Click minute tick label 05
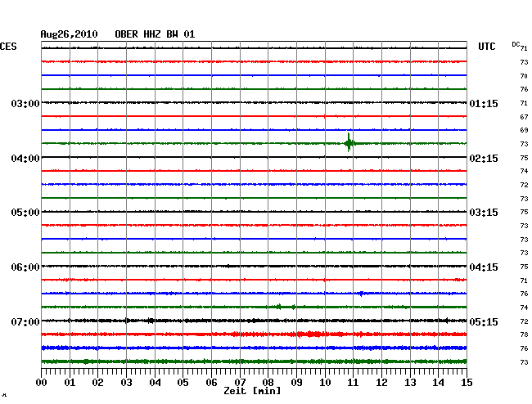Screen dimensions: 532x404 point(183,382)
